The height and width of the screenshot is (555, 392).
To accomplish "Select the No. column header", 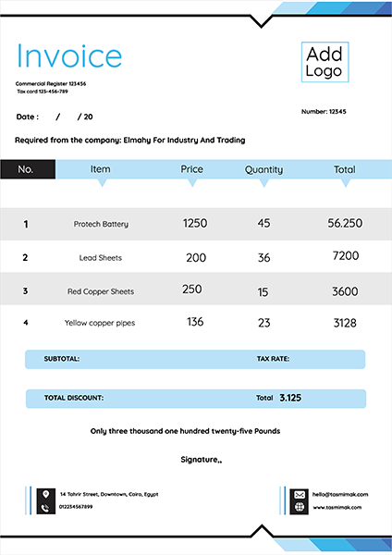I will pyautogui.click(x=28, y=169).
